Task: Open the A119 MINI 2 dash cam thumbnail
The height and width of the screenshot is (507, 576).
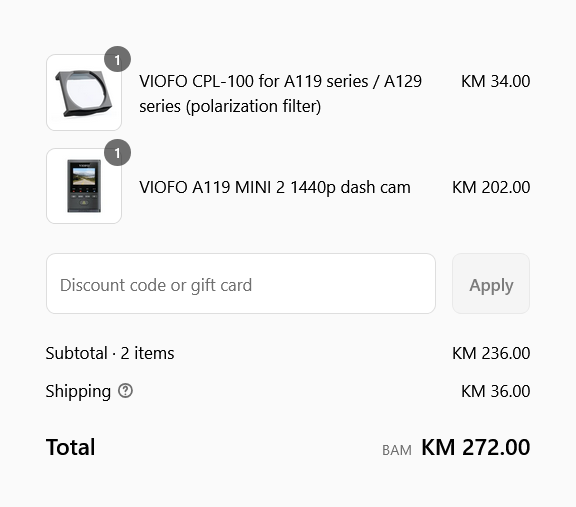Action: click(84, 186)
